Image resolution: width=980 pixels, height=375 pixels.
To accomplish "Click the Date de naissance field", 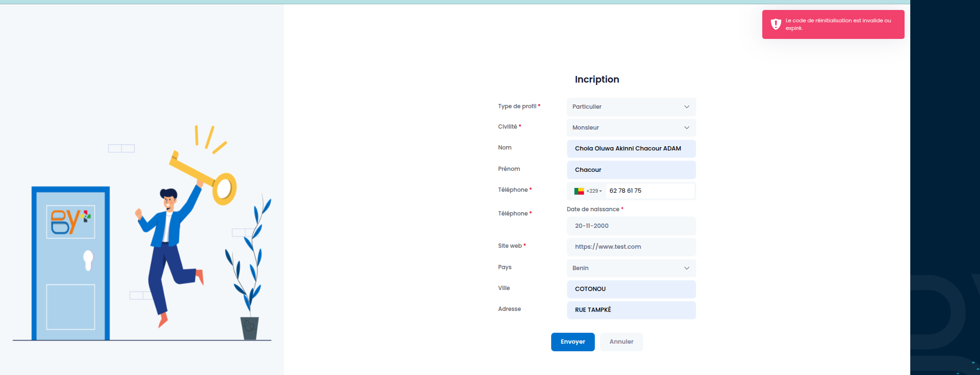I will coord(631,226).
